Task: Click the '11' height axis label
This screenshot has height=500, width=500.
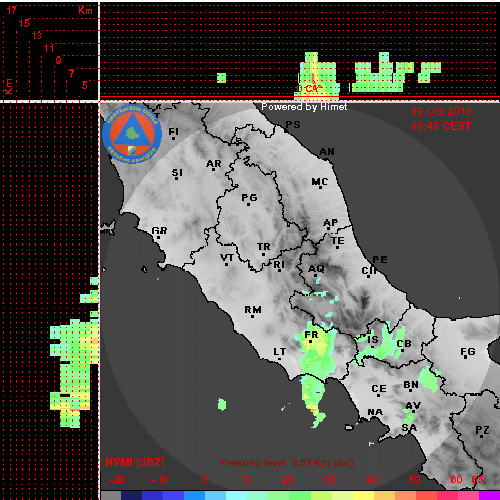Action: [49, 48]
